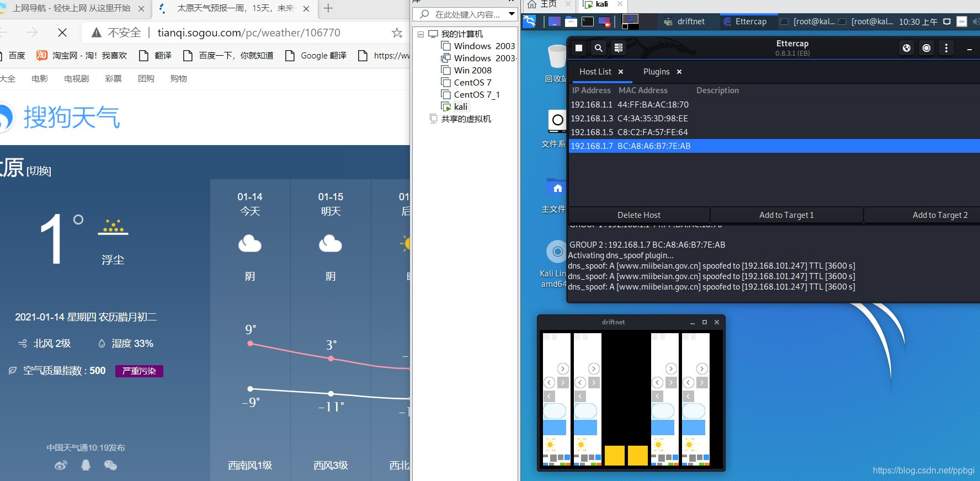This screenshot has width=980, height=481.
Task: Click the 严重污染 air quality badge
Action: [x=139, y=371]
